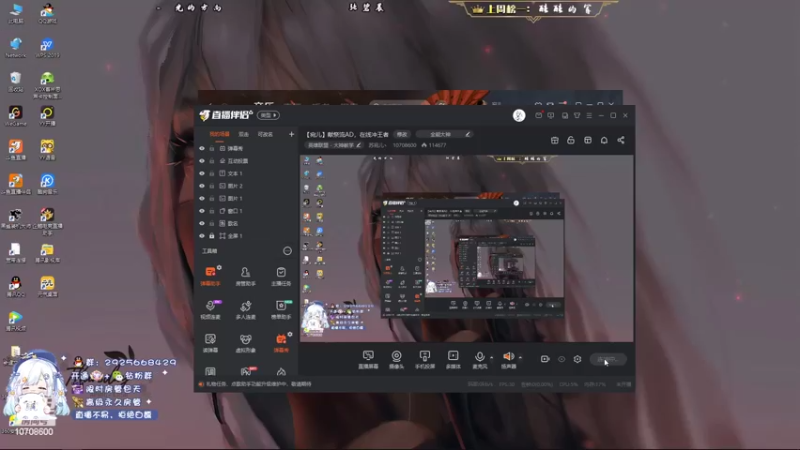Switch to the active orange scene tab
The width and height of the screenshot is (800, 450).
219,135
